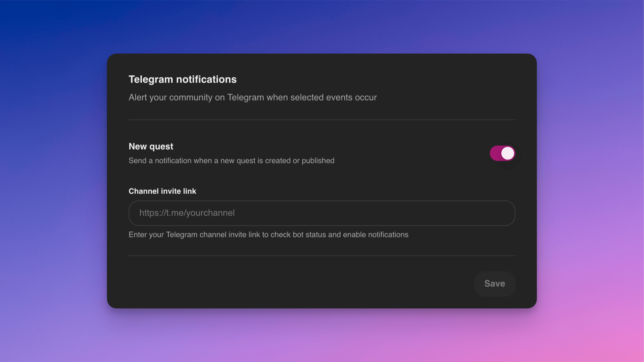The image size is (644, 362).
Task: Click the words "selected events occur" in the subtitle
Action: [333, 97]
